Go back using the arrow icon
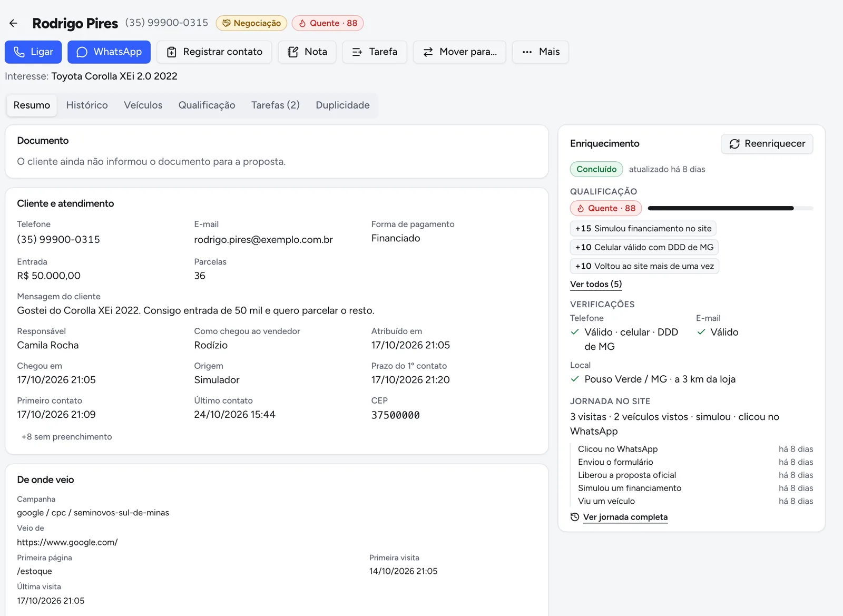 pyautogui.click(x=13, y=23)
